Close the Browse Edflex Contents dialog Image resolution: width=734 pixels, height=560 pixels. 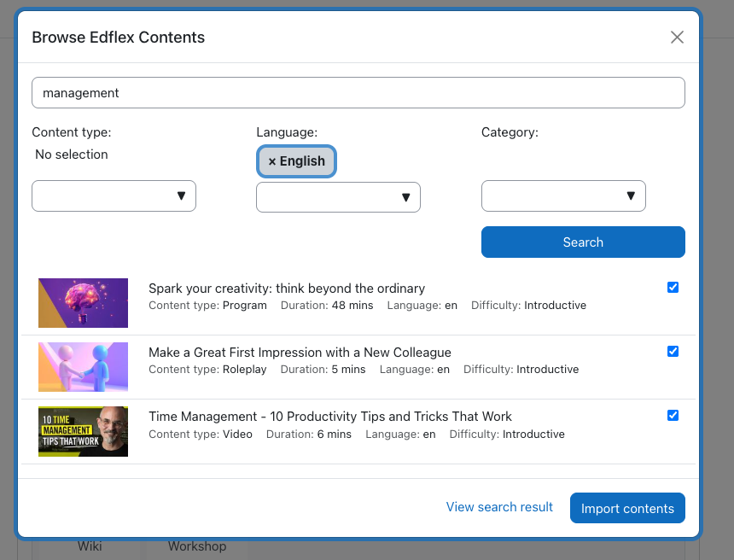677,37
